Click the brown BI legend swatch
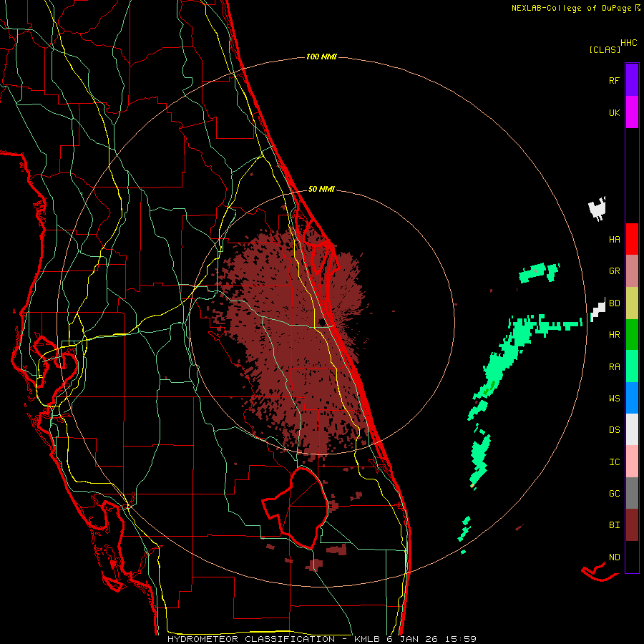Viewport: 644px width, 644px height. point(632,525)
